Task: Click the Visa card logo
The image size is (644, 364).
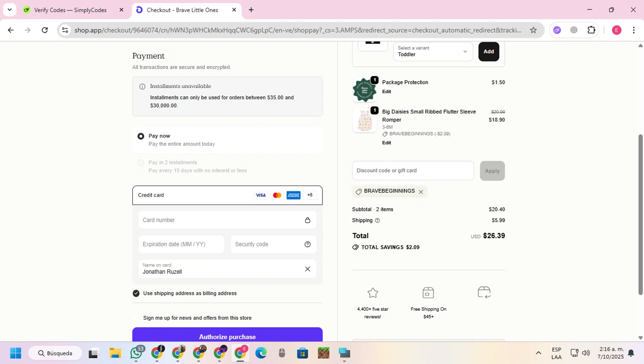Action: click(261, 195)
